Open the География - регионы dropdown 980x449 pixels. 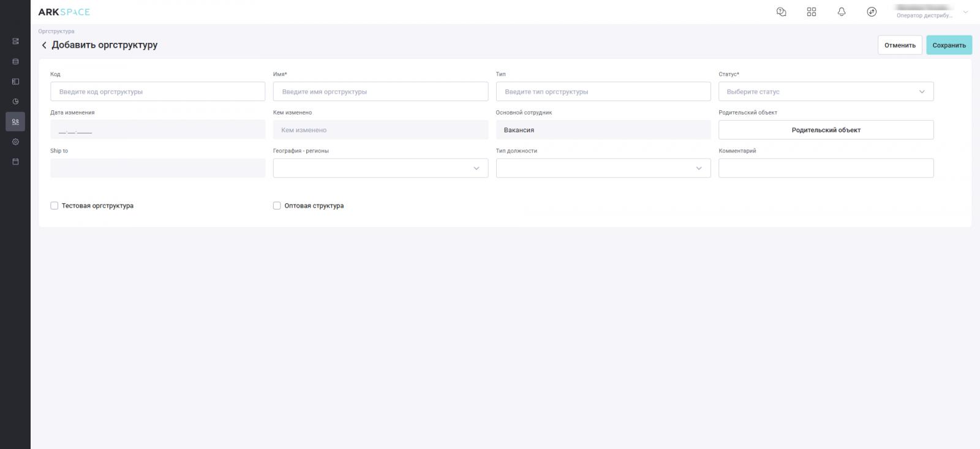pos(380,168)
